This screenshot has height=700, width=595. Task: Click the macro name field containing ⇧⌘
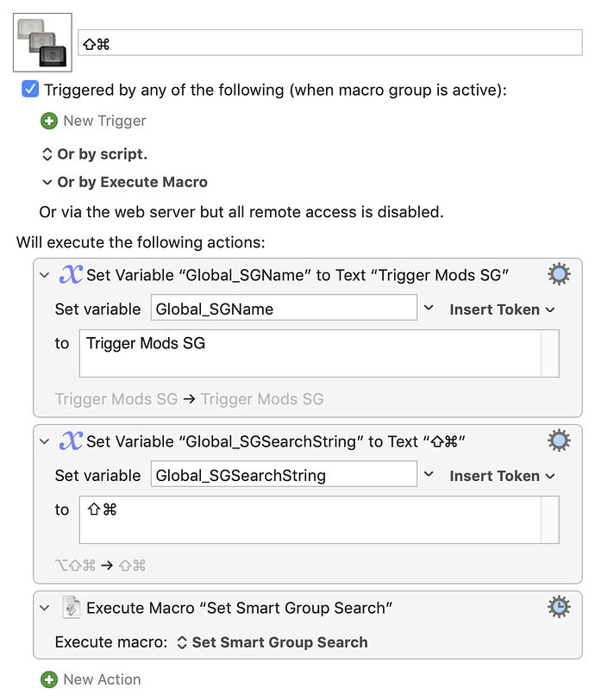[330, 43]
